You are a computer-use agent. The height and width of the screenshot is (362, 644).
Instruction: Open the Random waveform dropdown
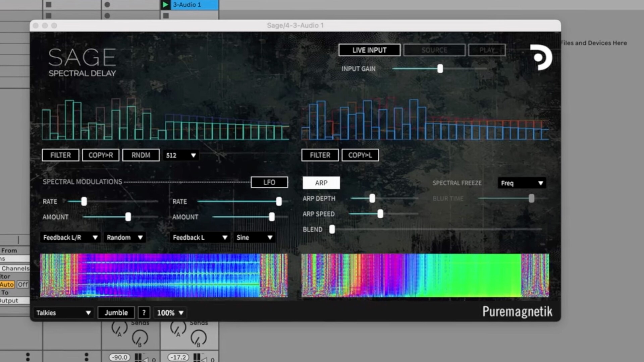tap(124, 237)
